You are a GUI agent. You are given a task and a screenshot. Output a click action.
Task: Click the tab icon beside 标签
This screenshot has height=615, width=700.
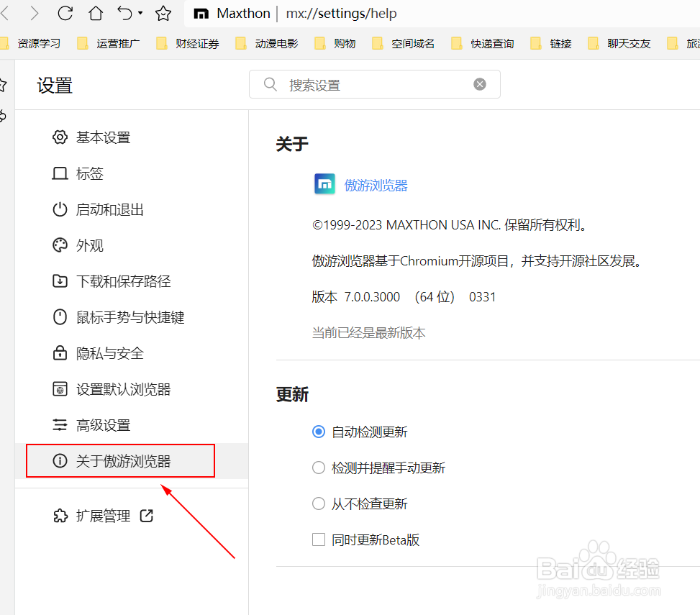[60, 173]
